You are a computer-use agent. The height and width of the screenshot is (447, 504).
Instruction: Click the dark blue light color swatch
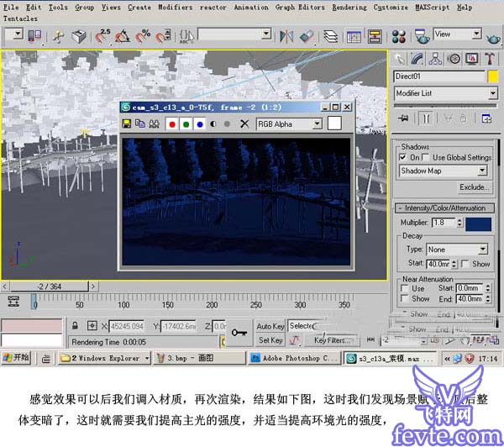pos(478,223)
